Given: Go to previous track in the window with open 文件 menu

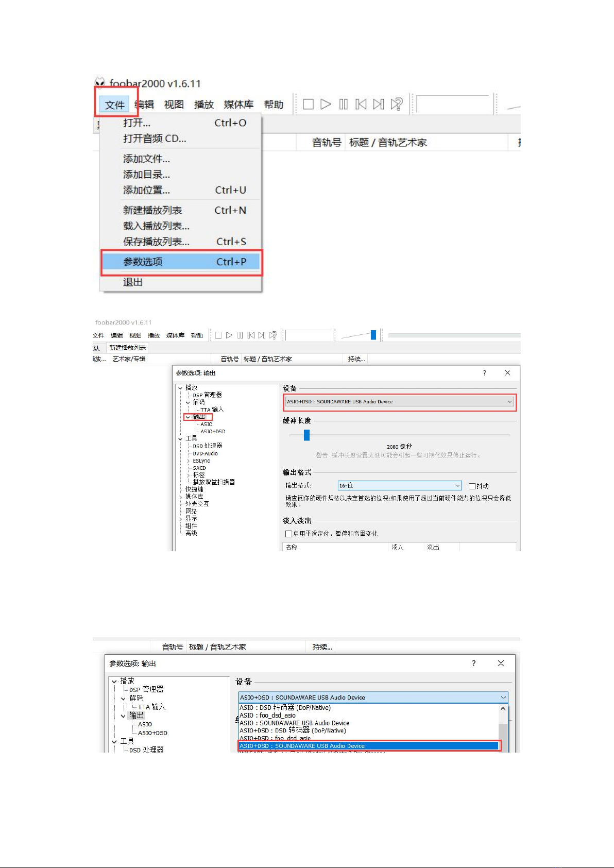Looking at the screenshot, I should point(361,104).
